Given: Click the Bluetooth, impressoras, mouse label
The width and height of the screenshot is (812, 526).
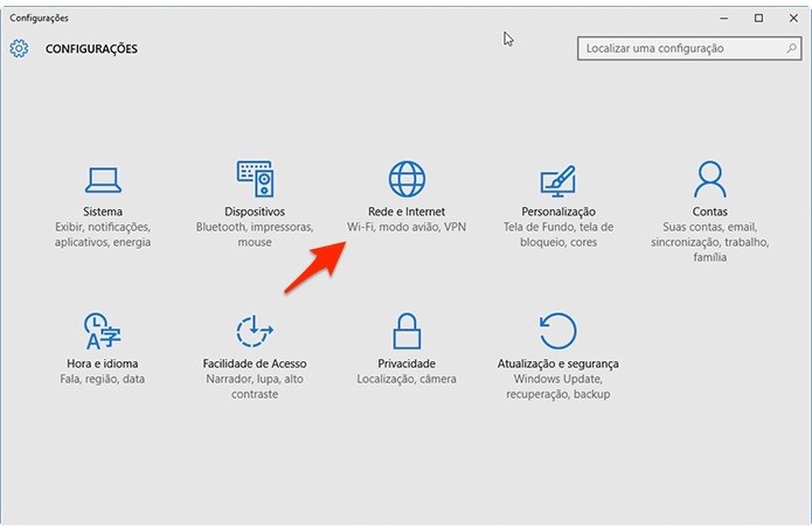Looking at the screenshot, I should click(x=254, y=234).
